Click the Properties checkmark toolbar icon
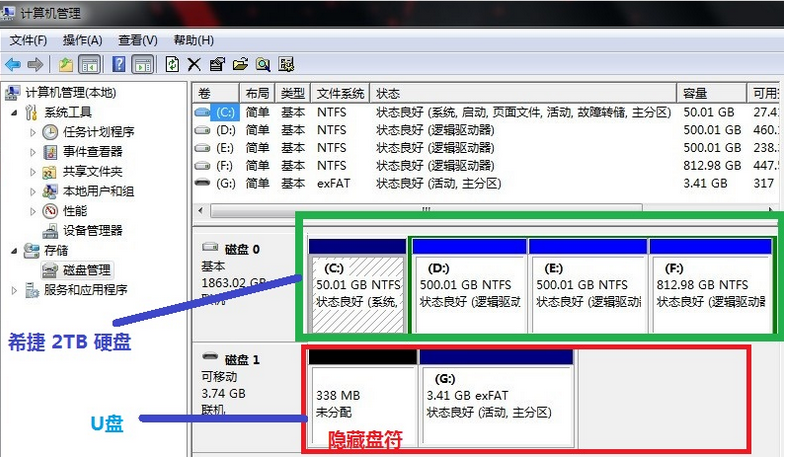The width and height of the screenshot is (788, 460). [217, 64]
